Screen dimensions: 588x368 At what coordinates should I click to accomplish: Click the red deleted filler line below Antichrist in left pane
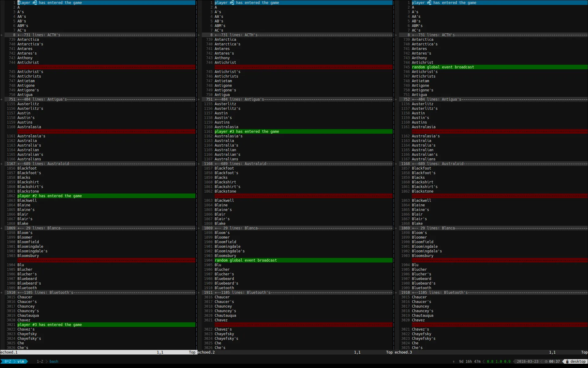pyautogui.click(x=106, y=67)
